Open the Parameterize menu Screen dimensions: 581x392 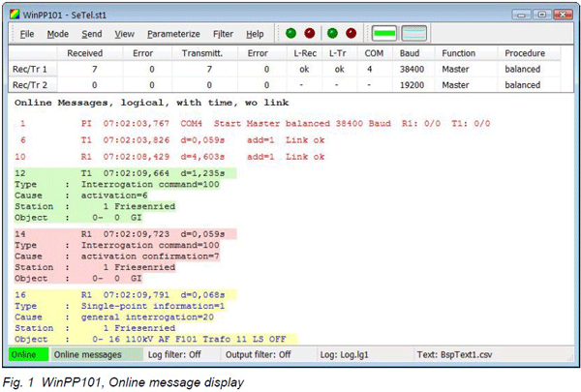173,34
